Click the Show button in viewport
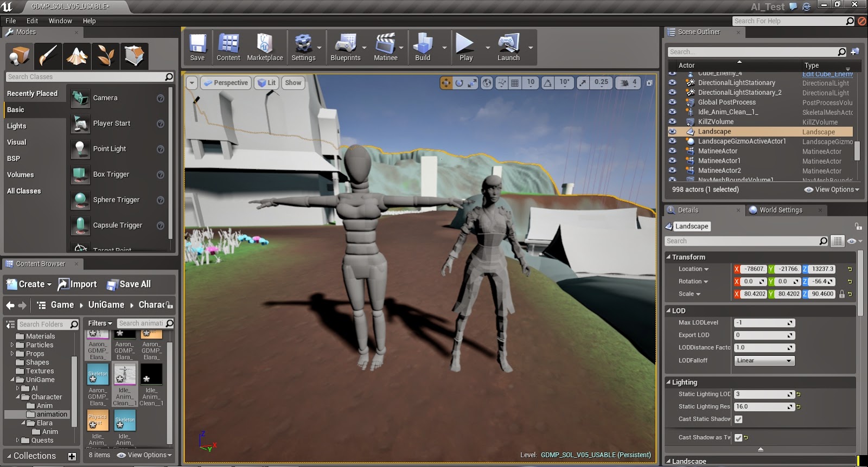This screenshot has width=868, height=467. pyautogui.click(x=293, y=83)
